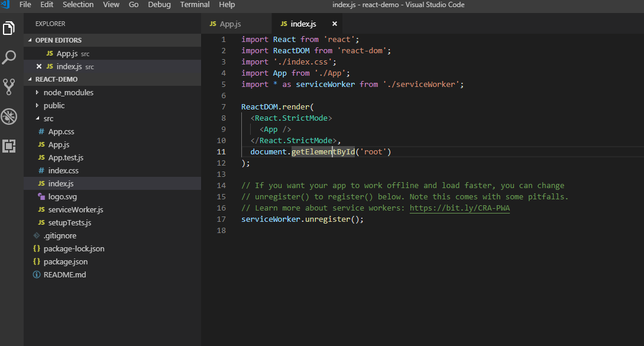
Task: Open the Selection menu
Action: coord(78,5)
